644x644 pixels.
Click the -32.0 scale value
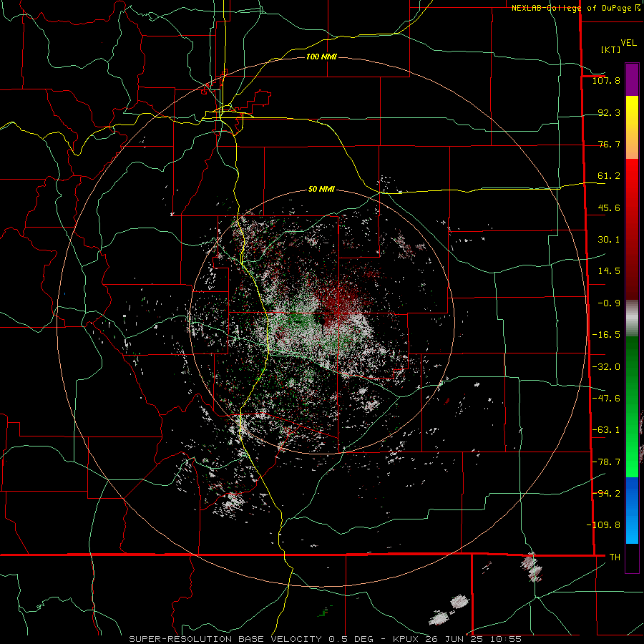tap(606, 367)
